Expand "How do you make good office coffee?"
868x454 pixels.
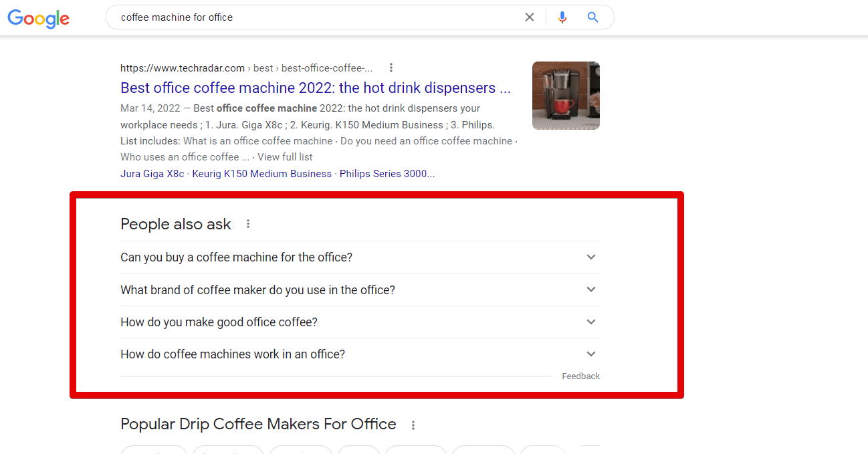tap(360, 322)
